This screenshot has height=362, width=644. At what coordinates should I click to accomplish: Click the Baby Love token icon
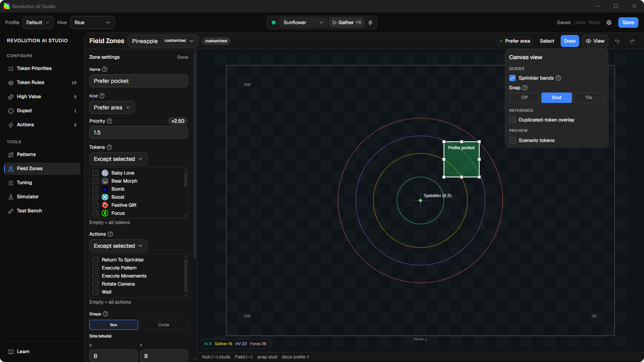105,173
